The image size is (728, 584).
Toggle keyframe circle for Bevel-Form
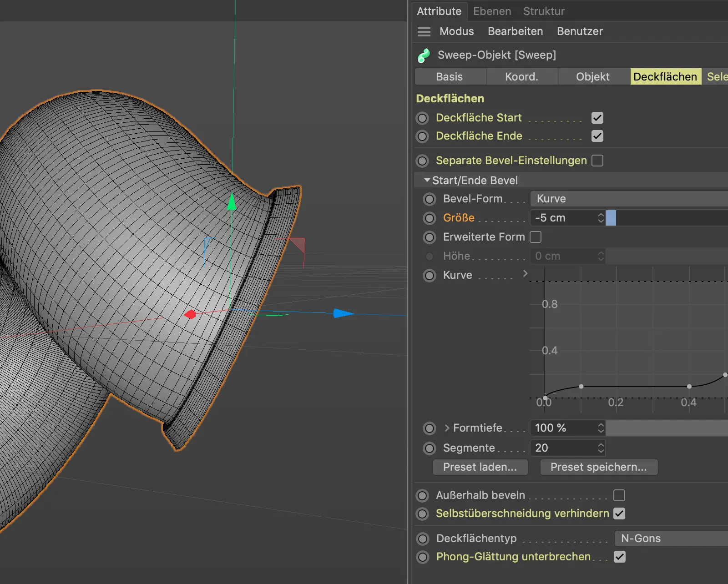tap(430, 199)
